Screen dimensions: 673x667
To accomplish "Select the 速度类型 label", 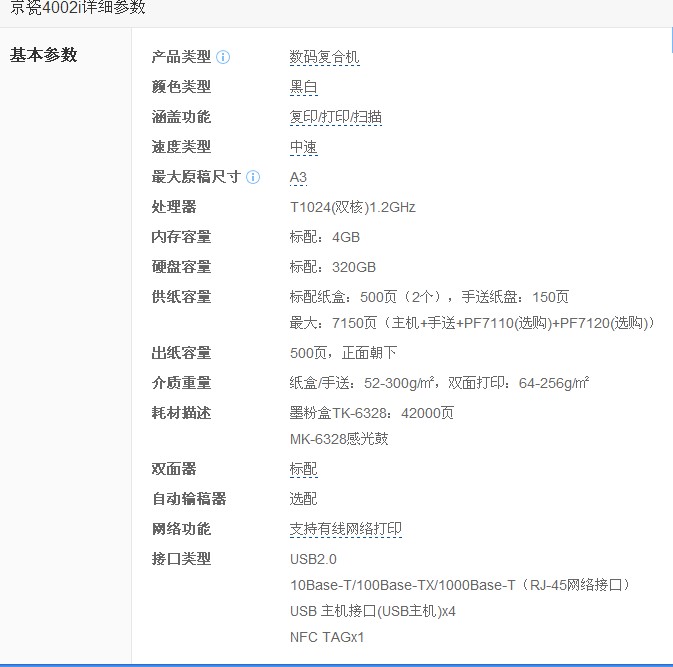I will [181, 147].
